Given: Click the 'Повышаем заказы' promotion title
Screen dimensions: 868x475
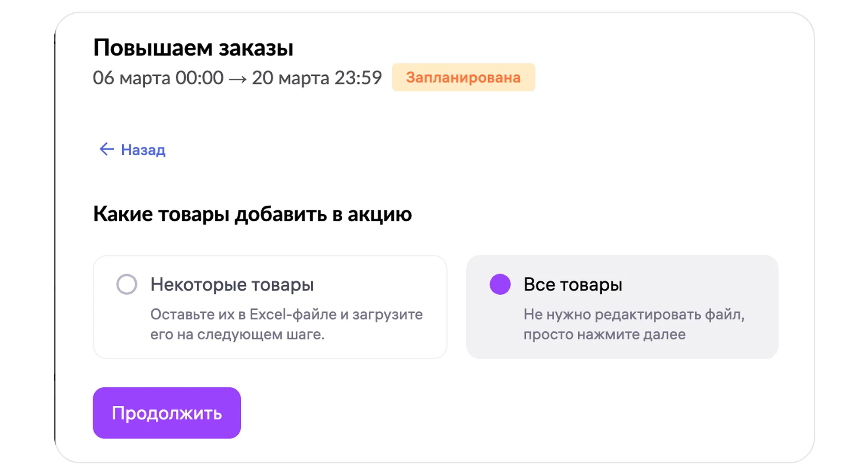Looking at the screenshot, I should click(193, 47).
